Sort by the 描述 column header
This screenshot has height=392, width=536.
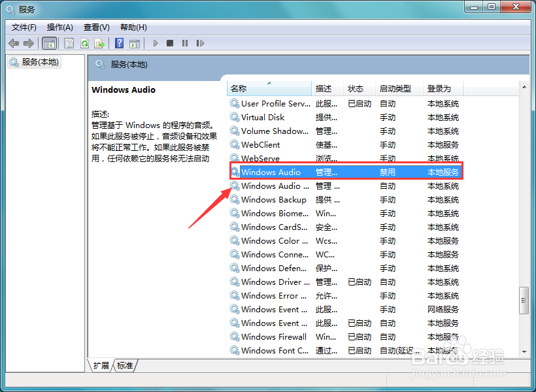pyautogui.click(x=327, y=88)
